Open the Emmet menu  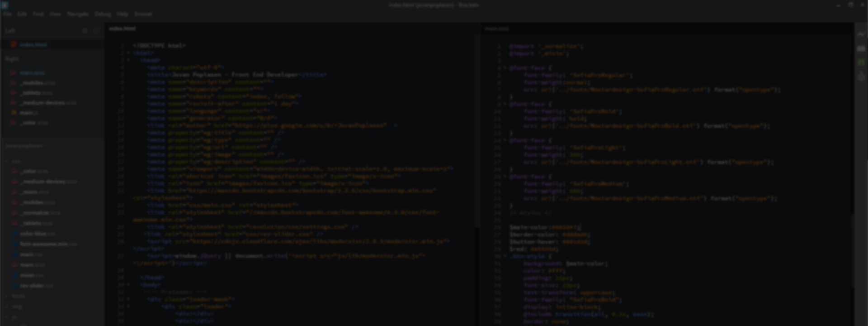tap(143, 14)
